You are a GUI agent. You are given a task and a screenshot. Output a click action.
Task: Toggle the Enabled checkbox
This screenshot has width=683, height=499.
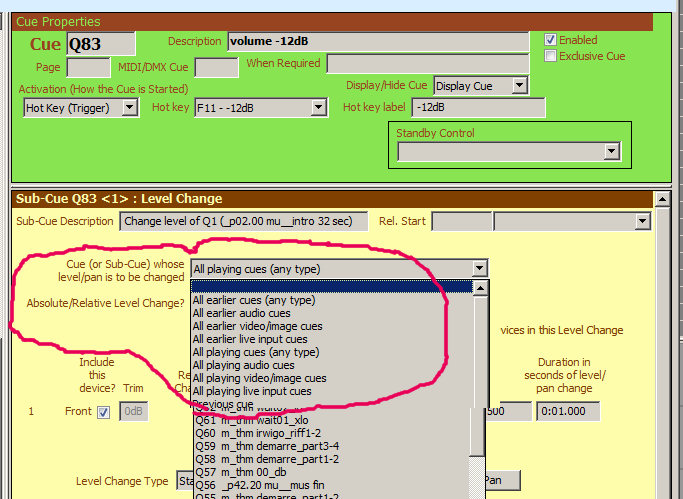point(550,40)
